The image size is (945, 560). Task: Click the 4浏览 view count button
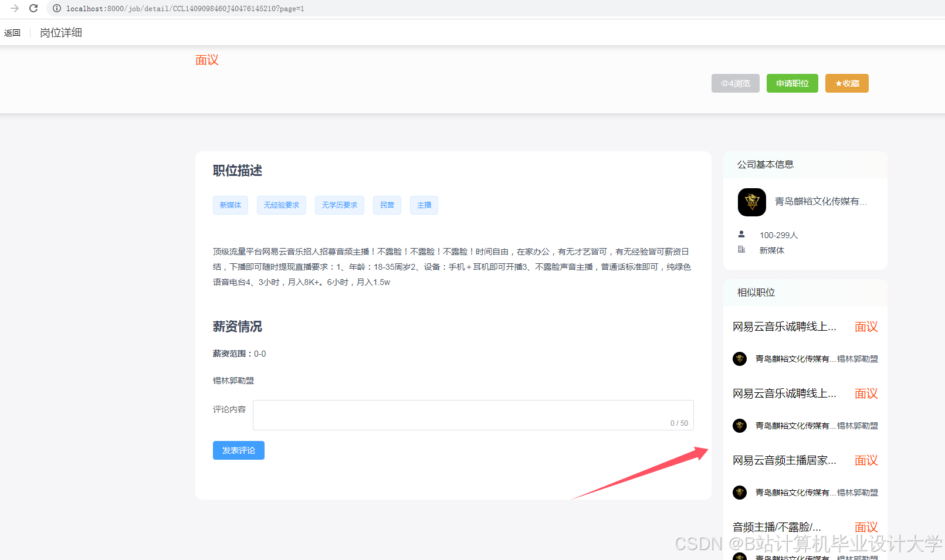coord(736,83)
